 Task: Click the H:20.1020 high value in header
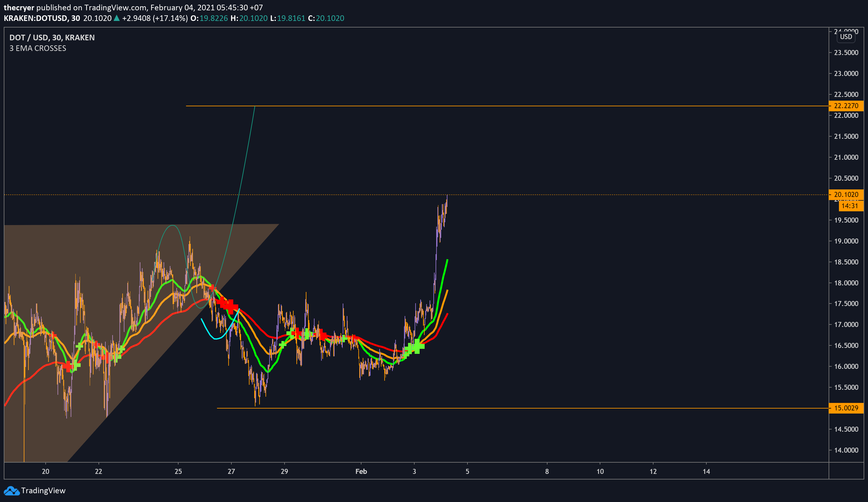[249, 18]
